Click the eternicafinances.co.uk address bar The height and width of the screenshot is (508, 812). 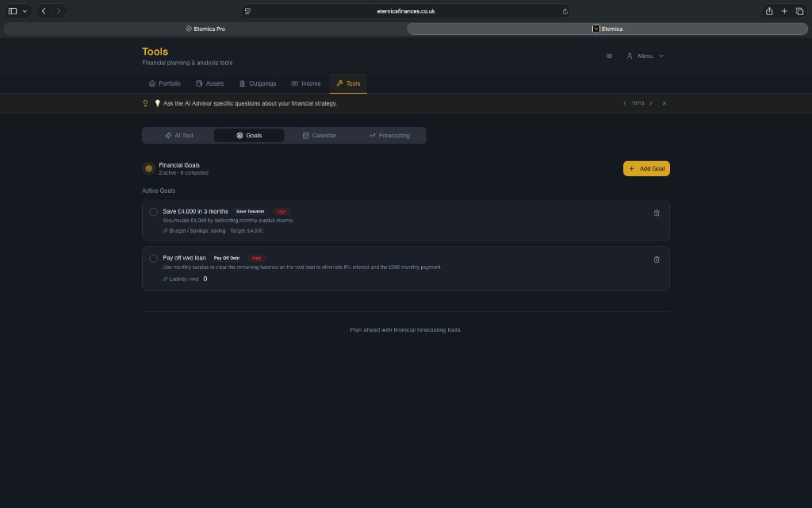406,11
